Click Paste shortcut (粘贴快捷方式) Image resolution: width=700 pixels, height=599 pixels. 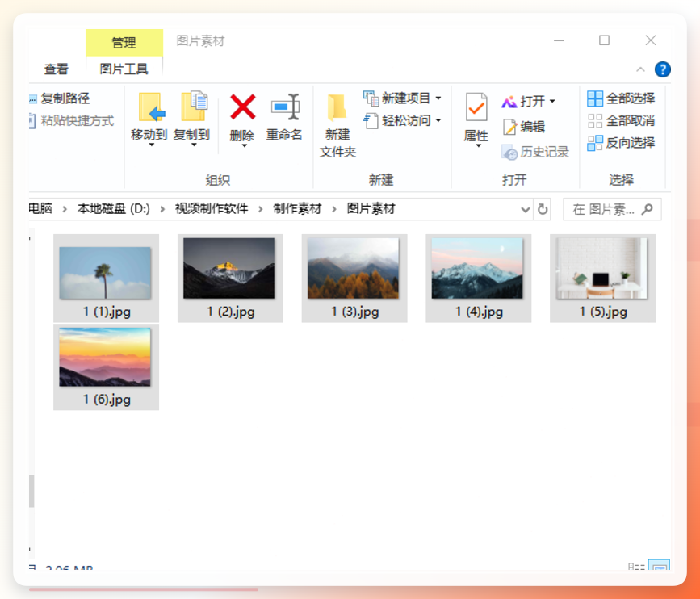71,120
